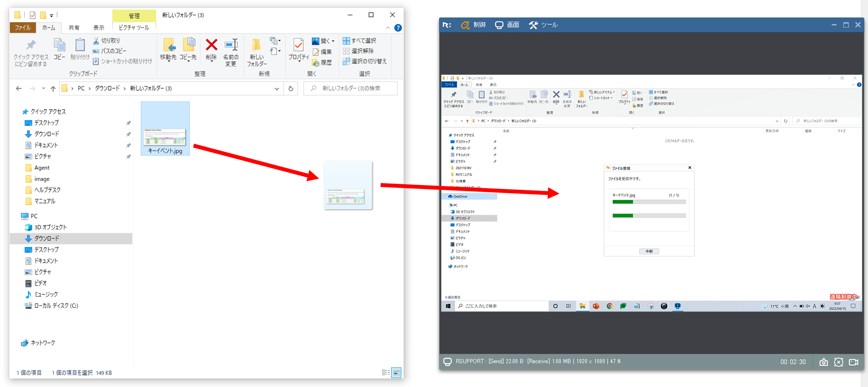
Task: Click File Explorer icon in remote taskbar
Action: point(582,306)
